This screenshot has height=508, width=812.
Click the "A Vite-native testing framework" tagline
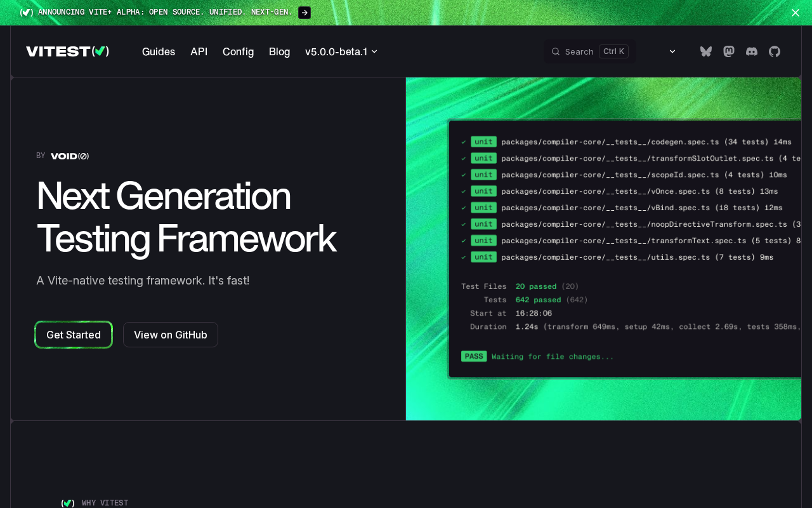coord(143,280)
